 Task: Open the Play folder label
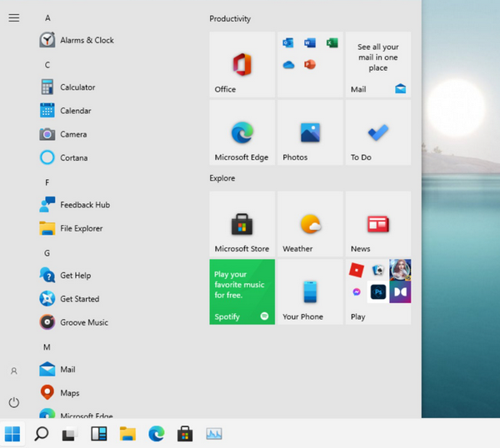click(357, 316)
